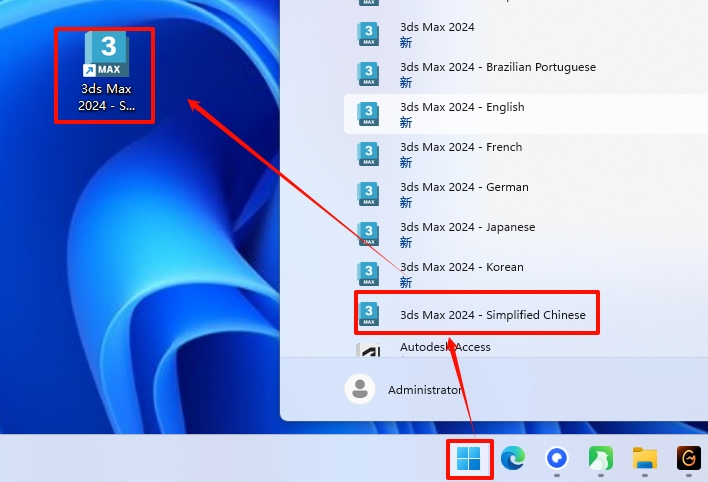Launch Microsoft Edge from the taskbar
Image resolution: width=708 pixels, height=482 pixels.
click(513, 459)
